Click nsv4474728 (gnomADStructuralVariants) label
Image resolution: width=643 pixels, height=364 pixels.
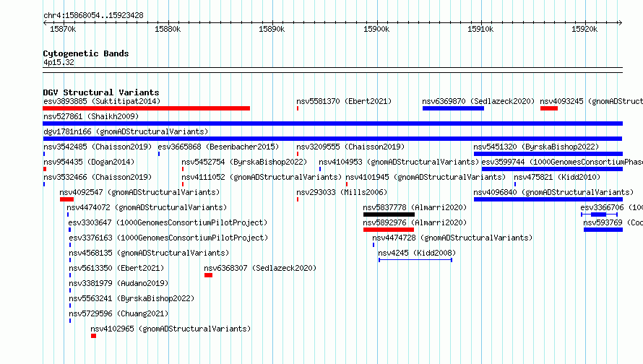[x=452, y=238]
